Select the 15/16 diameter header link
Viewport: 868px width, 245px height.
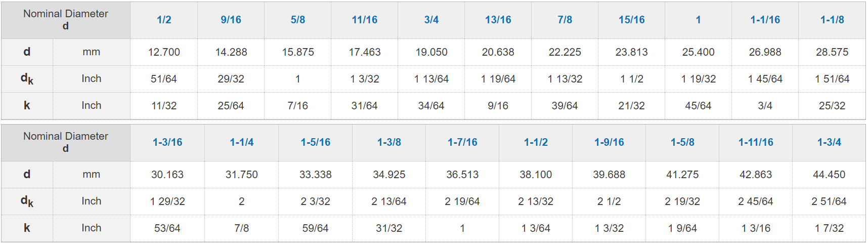tap(632, 20)
